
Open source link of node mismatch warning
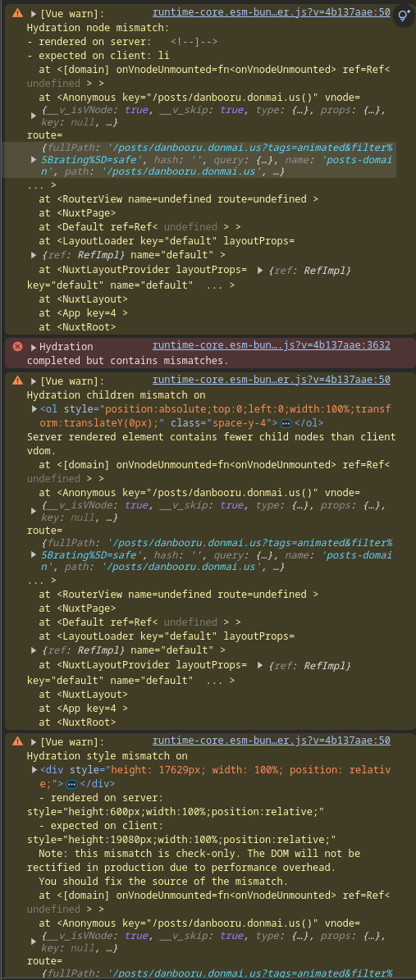click(272, 12)
